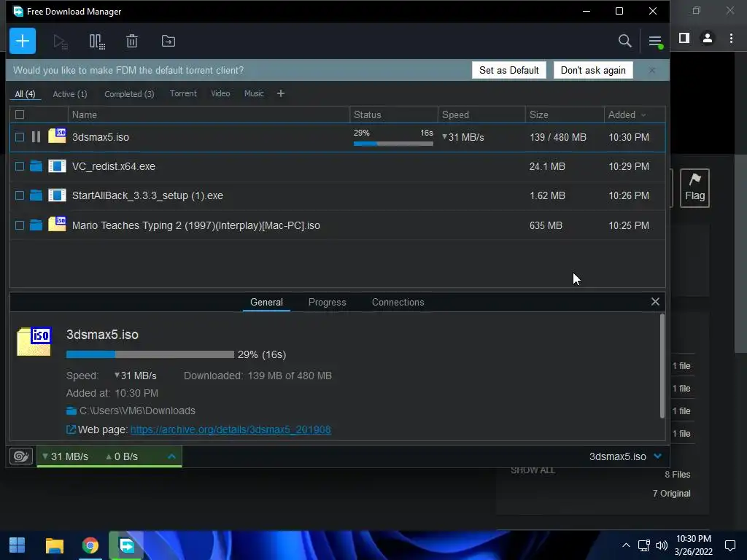Click the 3dsmax5.iso file type icon in list

pos(57,136)
